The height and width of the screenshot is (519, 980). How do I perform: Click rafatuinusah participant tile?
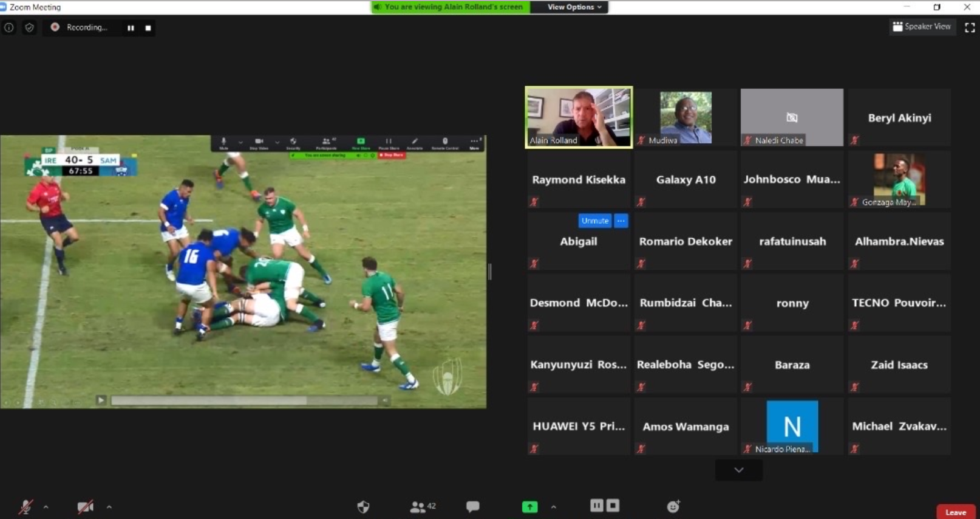pyautogui.click(x=792, y=241)
